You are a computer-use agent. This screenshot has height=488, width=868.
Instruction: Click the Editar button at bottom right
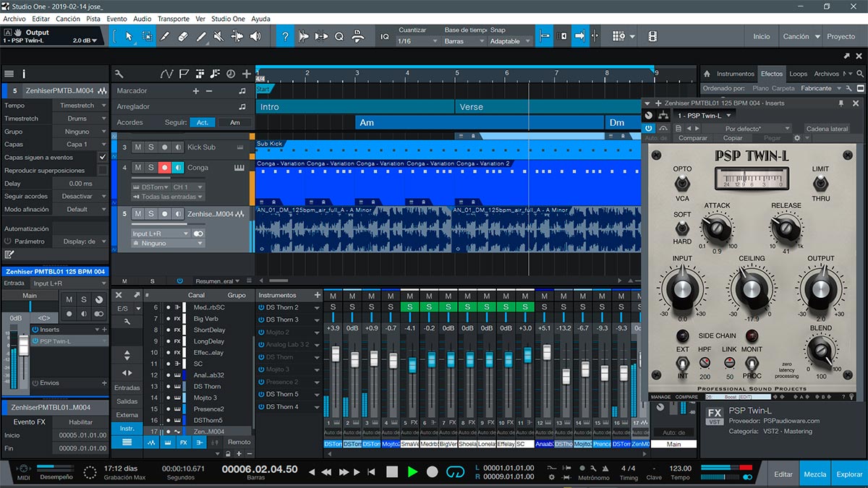click(783, 474)
